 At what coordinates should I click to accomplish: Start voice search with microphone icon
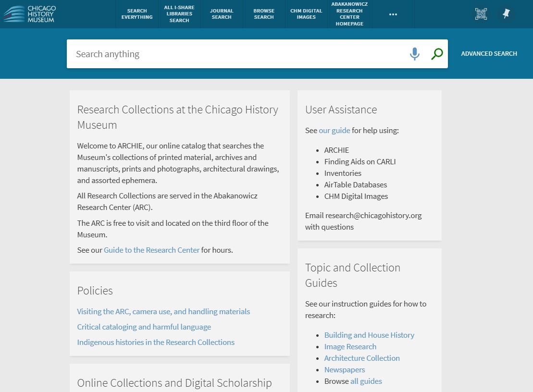414,54
